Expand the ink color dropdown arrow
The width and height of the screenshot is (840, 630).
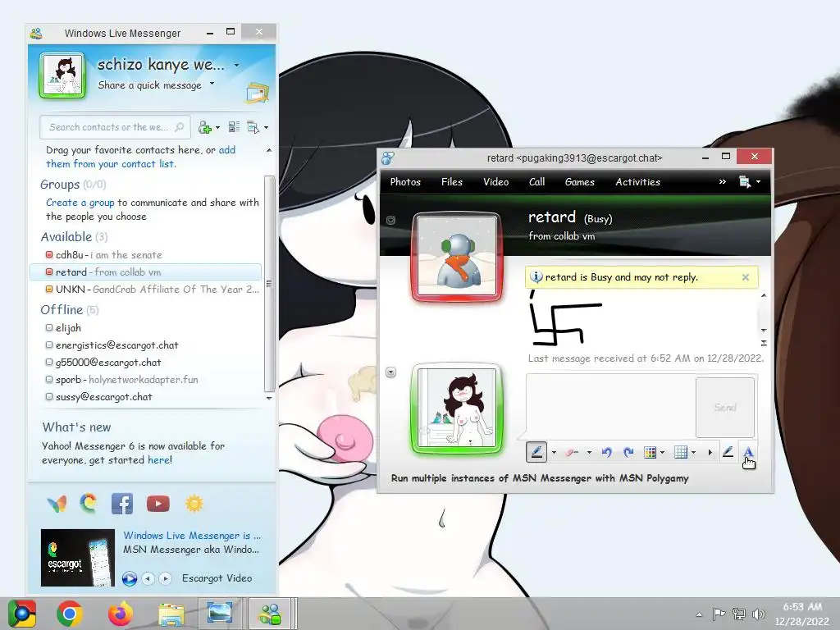pos(663,453)
